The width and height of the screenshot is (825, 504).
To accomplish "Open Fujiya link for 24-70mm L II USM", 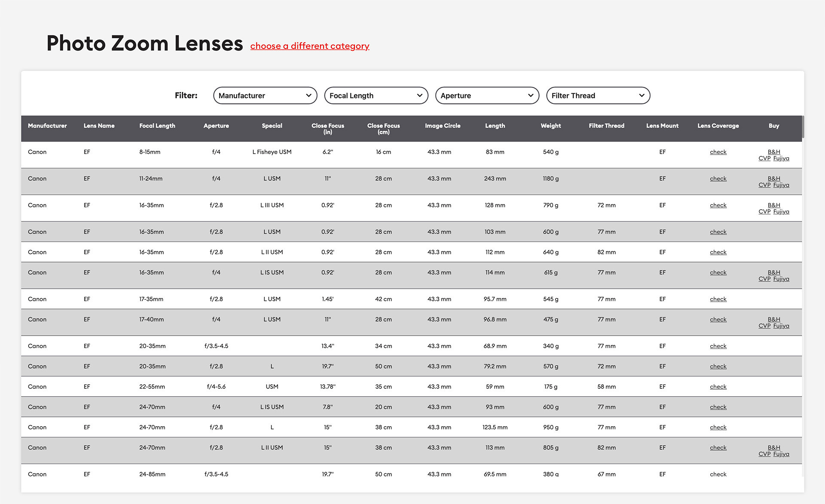I will click(781, 454).
